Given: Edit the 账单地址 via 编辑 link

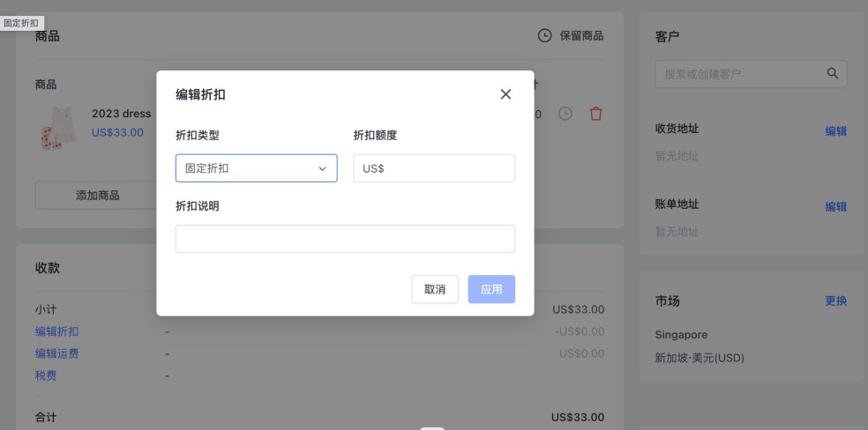Looking at the screenshot, I should pyautogui.click(x=836, y=207).
